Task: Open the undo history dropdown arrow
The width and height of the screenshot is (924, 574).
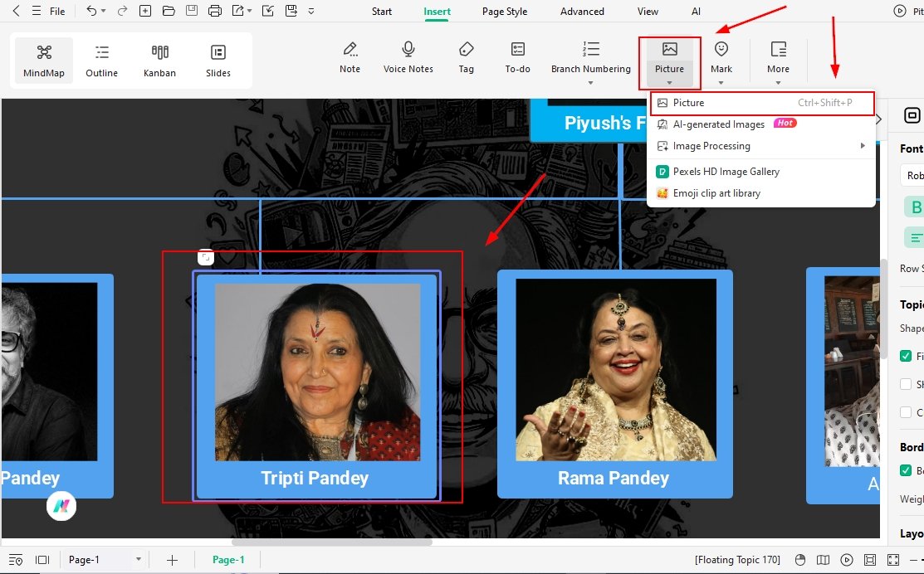Action: [104, 11]
